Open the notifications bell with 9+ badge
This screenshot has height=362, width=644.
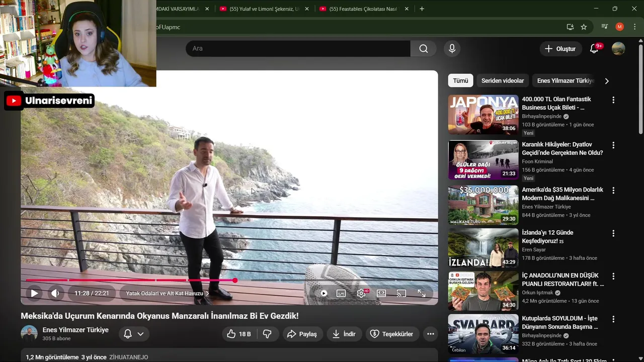click(595, 49)
